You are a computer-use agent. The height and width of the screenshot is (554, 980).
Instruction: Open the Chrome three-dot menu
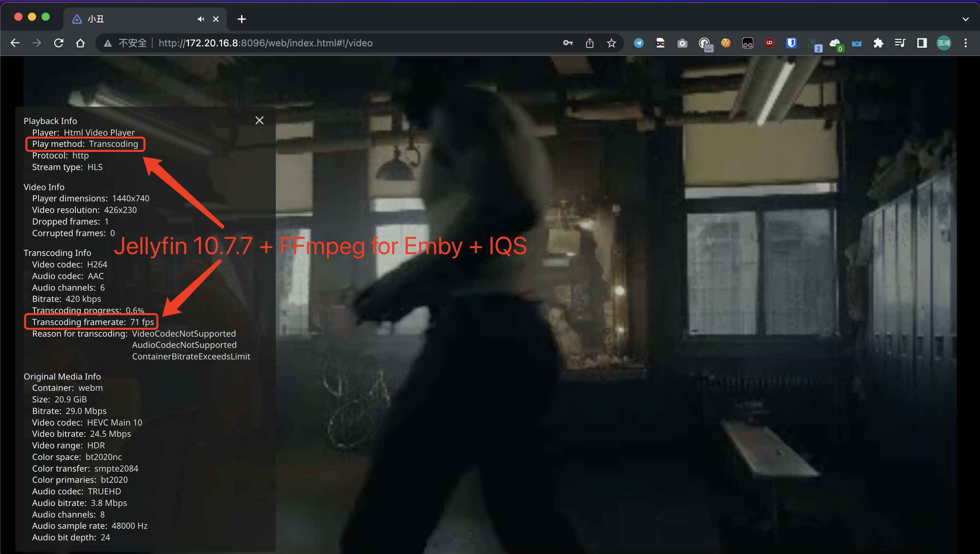click(966, 43)
